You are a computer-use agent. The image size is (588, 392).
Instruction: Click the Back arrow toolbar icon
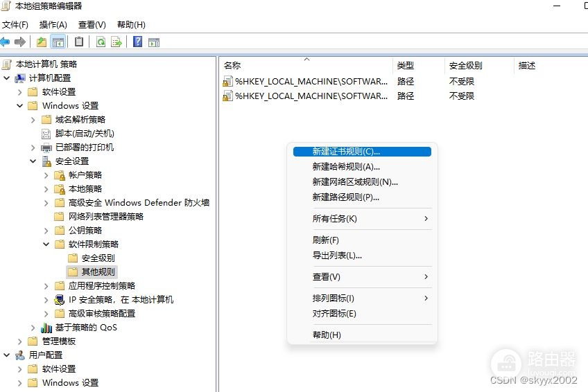click(x=5, y=42)
